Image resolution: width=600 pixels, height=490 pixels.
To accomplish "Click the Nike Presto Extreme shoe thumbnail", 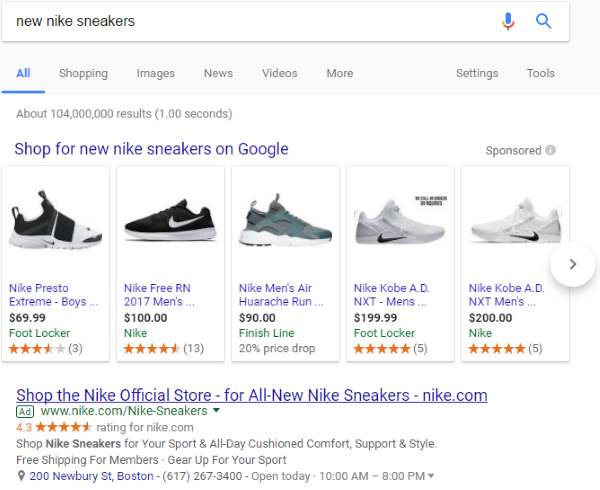I will point(55,223).
